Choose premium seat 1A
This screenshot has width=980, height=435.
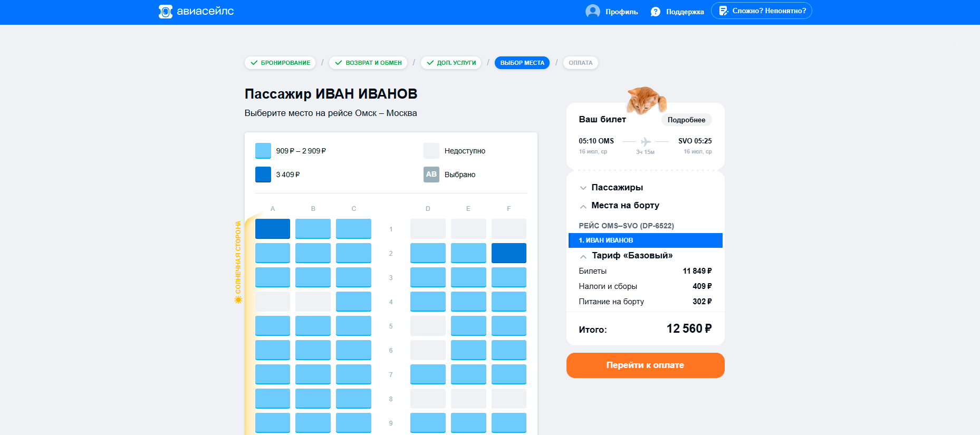click(x=273, y=229)
